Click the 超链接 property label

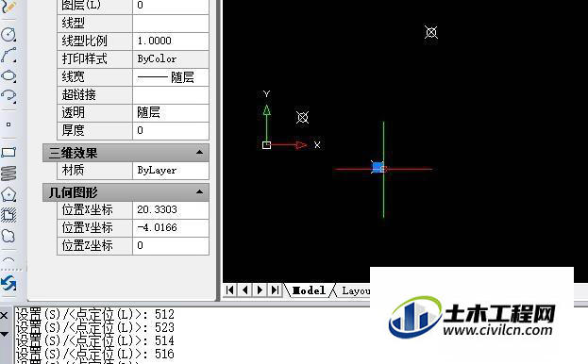78,94
